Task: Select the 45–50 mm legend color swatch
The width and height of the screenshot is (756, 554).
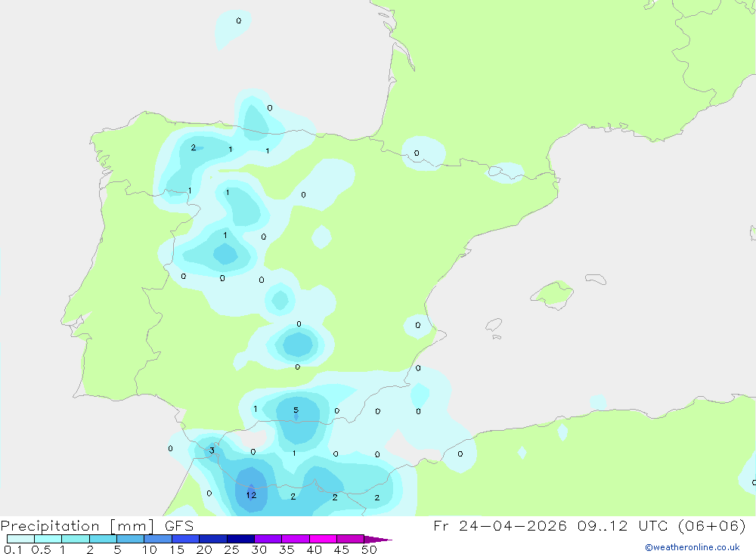Action: [x=350, y=539]
